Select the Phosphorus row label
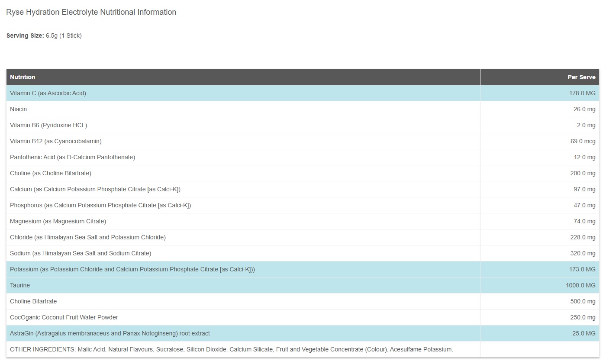The width and height of the screenshot is (603, 364). pos(100,205)
